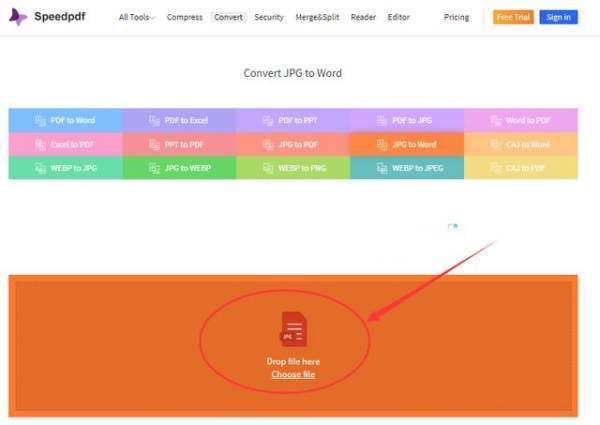600x425 pixels.
Task: Click the icon on the PDF to Word tile
Action: point(40,120)
